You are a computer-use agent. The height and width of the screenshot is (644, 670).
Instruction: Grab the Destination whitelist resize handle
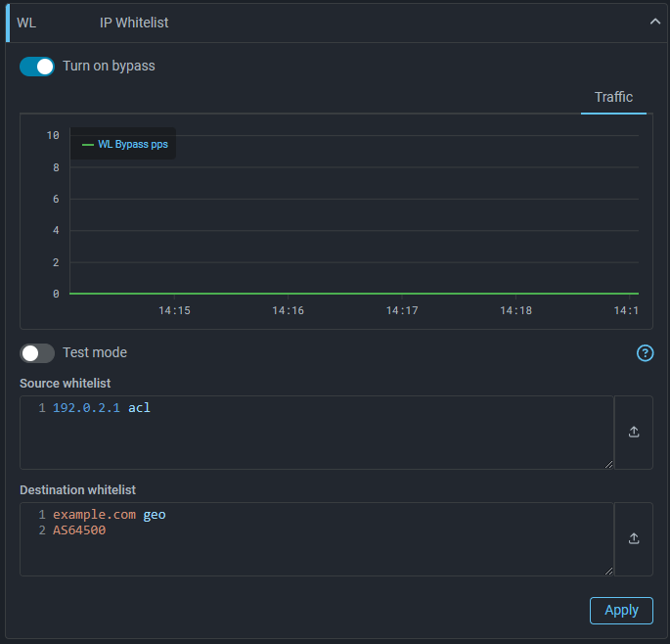(x=609, y=572)
